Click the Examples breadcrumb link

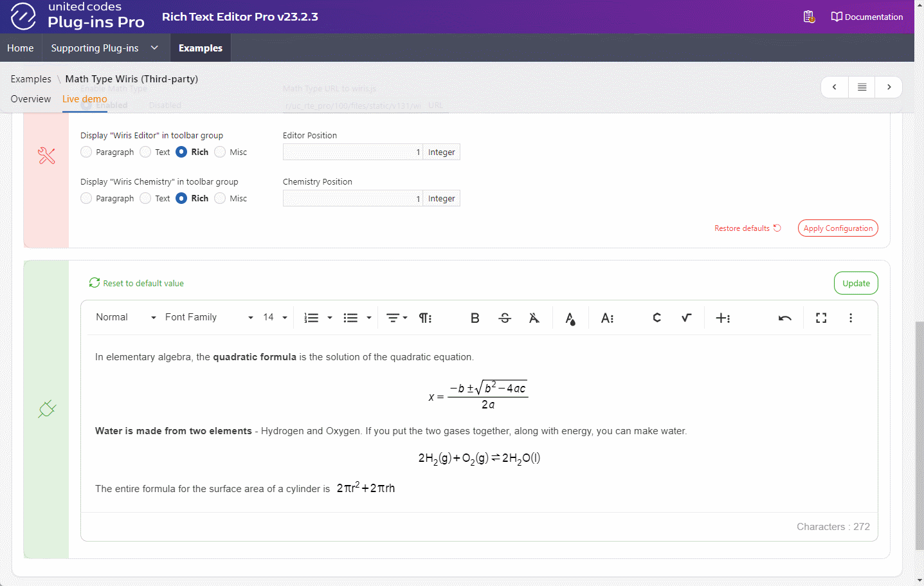tap(31, 79)
